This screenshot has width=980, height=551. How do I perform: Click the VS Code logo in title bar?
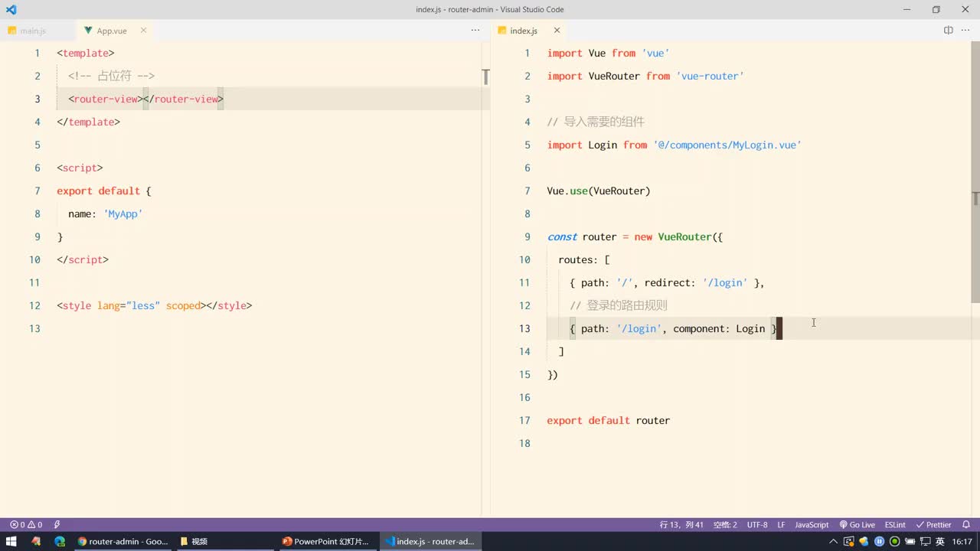pyautogui.click(x=11, y=9)
